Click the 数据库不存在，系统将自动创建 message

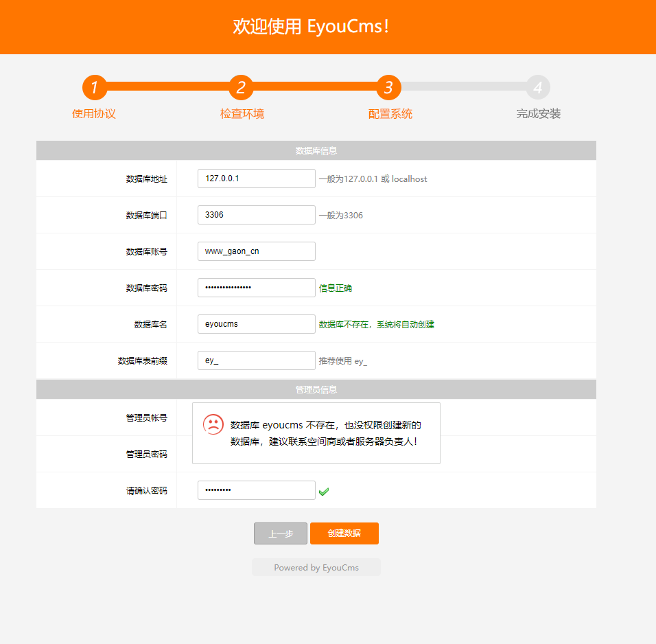point(377,325)
